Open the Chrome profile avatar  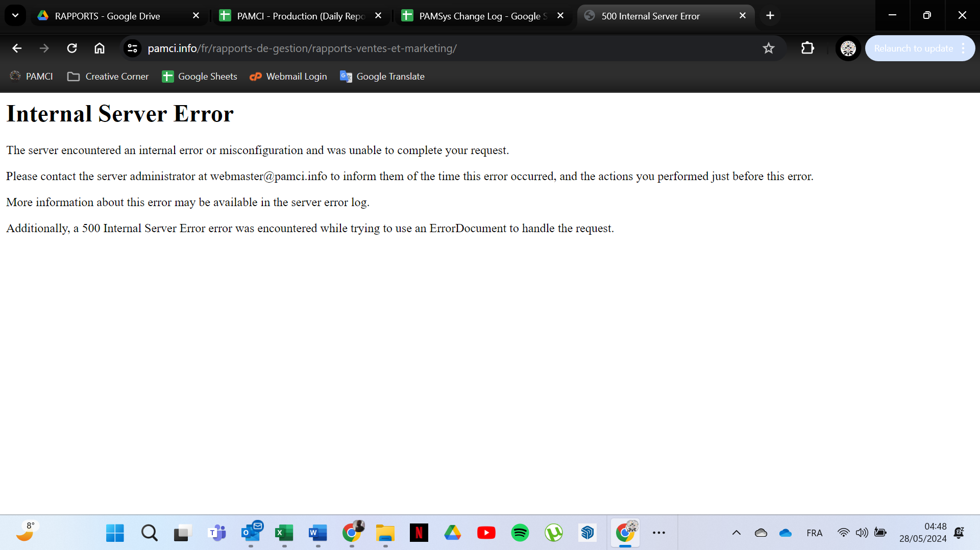[848, 48]
